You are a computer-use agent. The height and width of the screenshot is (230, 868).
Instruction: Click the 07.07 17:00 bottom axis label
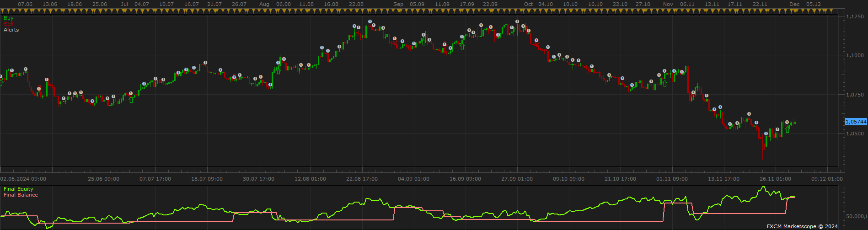pos(155,179)
